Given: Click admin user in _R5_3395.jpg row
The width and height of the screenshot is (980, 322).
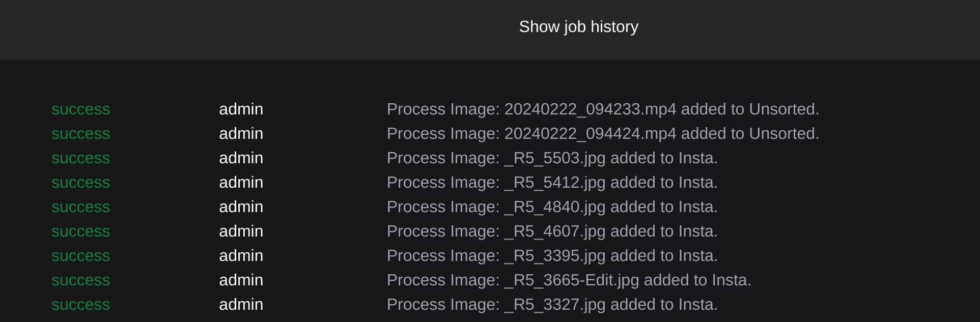Looking at the screenshot, I should pos(241,256).
